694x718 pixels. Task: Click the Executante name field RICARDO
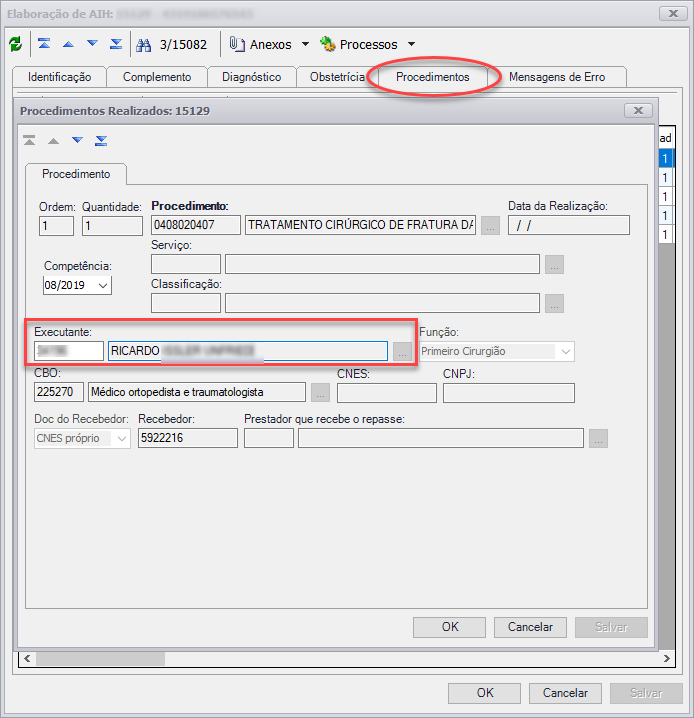pyautogui.click(x=248, y=351)
